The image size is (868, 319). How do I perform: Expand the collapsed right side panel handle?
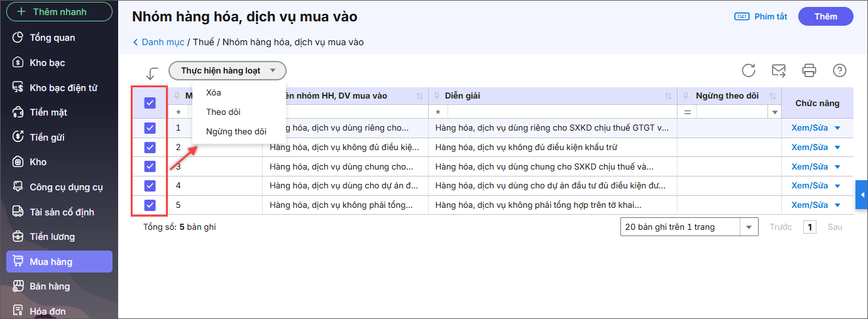[x=862, y=195]
